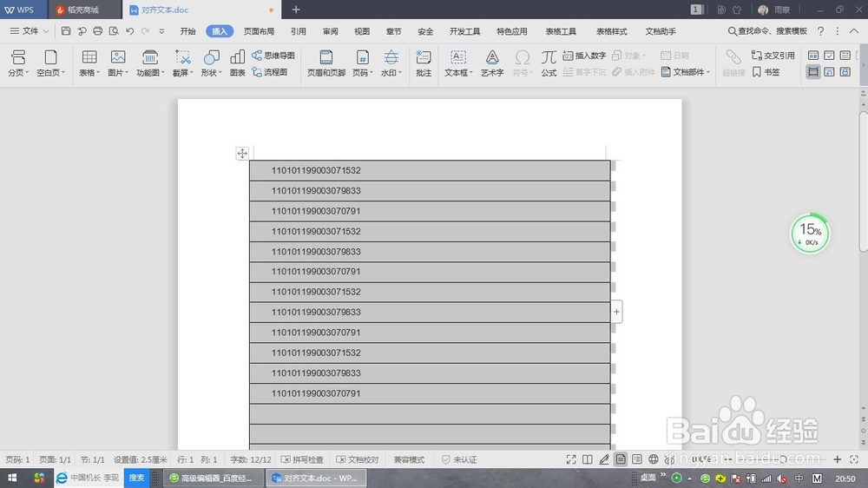
Task: Insert page number (页码)
Action: click(x=363, y=63)
